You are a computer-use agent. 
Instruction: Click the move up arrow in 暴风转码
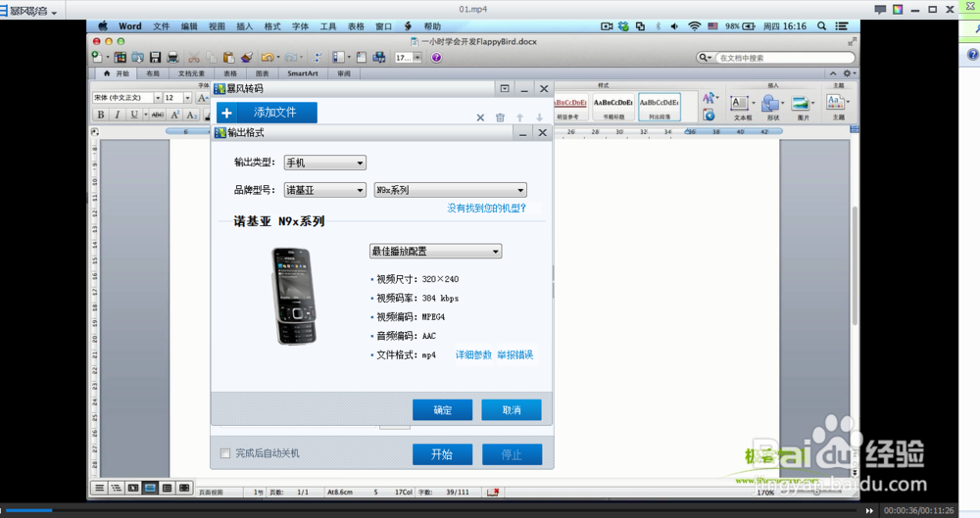coord(519,118)
